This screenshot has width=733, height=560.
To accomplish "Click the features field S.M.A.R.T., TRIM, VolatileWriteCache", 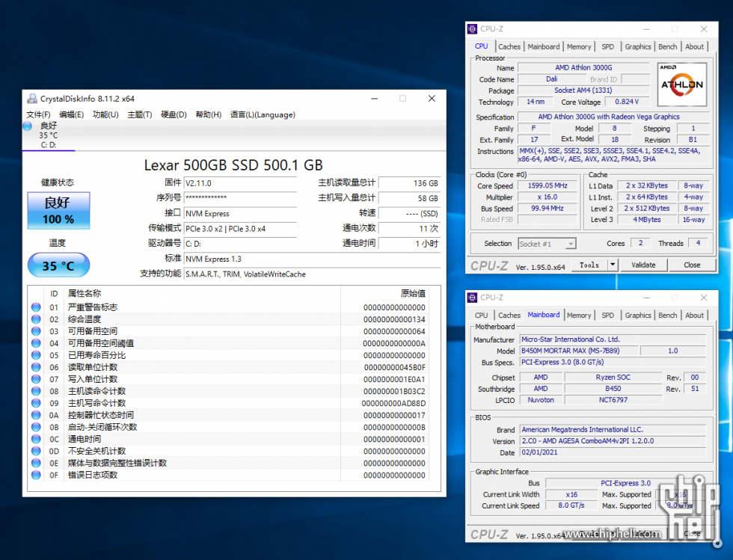I will point(313,274).
